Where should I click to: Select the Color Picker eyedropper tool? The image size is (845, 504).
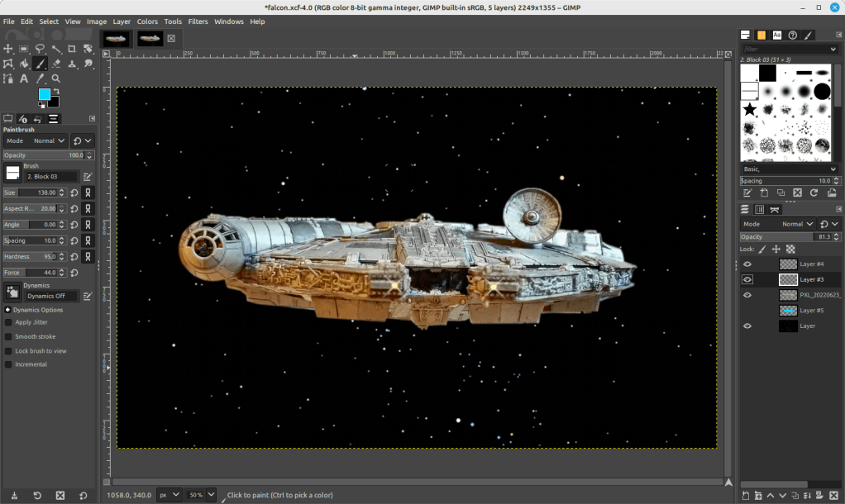coord(40,78)
